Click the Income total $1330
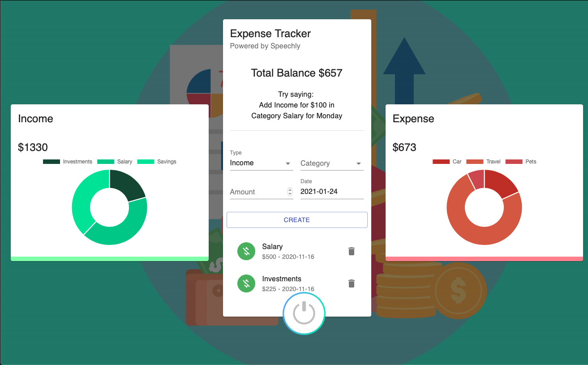The image size is (588, 365). (33, 147)
